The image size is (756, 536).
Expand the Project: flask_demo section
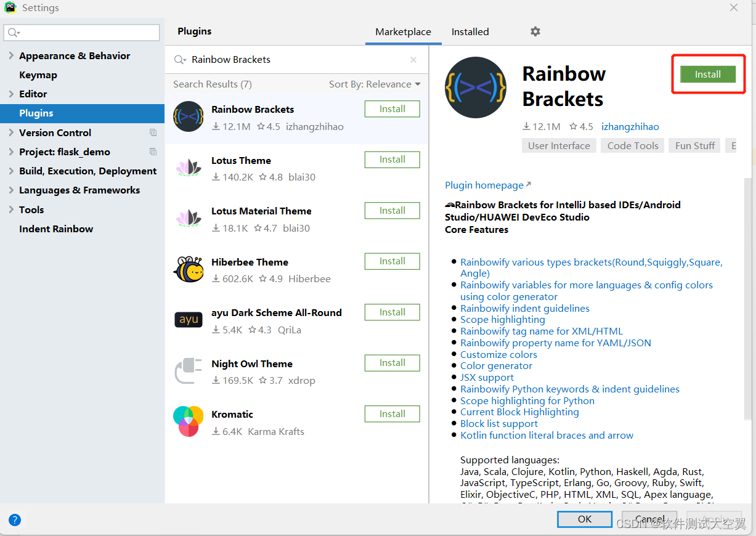11,152
